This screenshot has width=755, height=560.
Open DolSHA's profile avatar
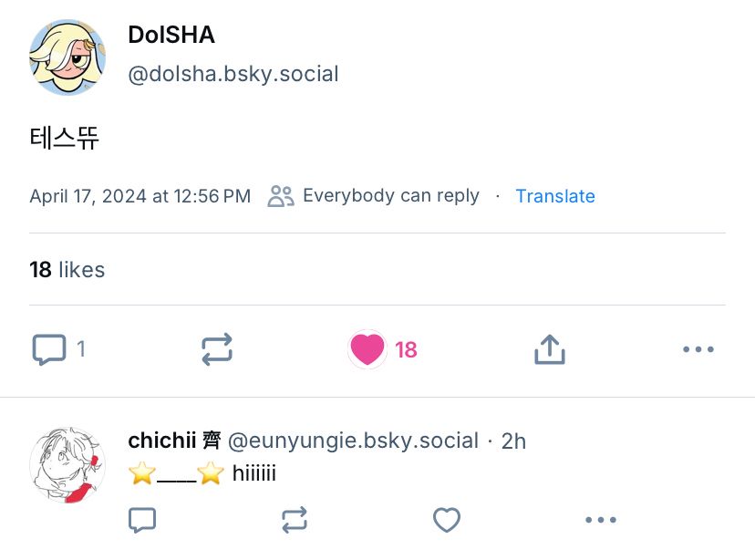[67, 57]
